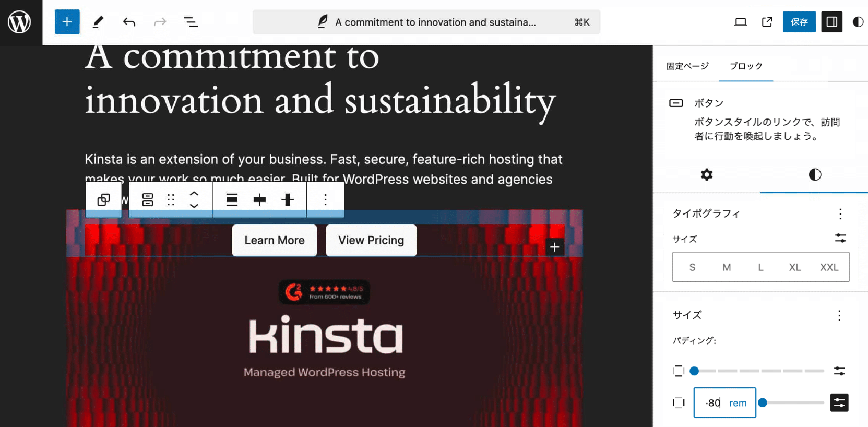
Task: Select font size M
Action: pos(727,267)
